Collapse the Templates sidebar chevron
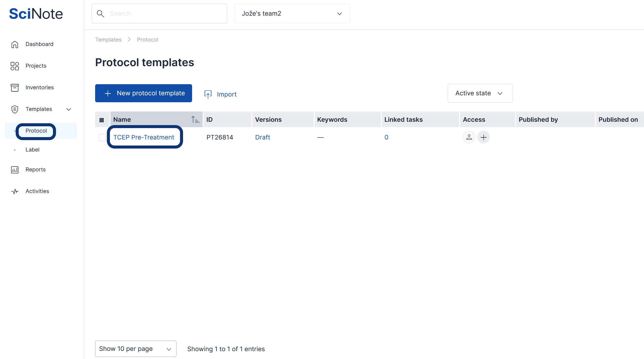The width and height of the screenshot is (644, 359). pos(69,109)
